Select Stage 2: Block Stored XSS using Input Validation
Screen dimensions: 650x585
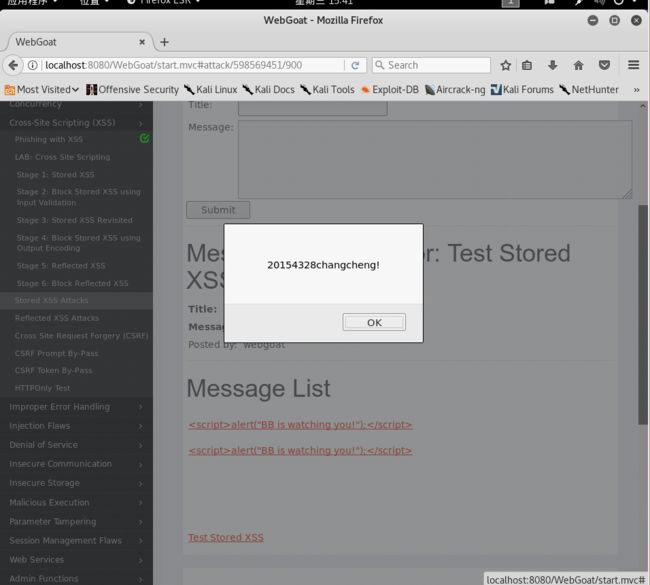pos(78,197)
